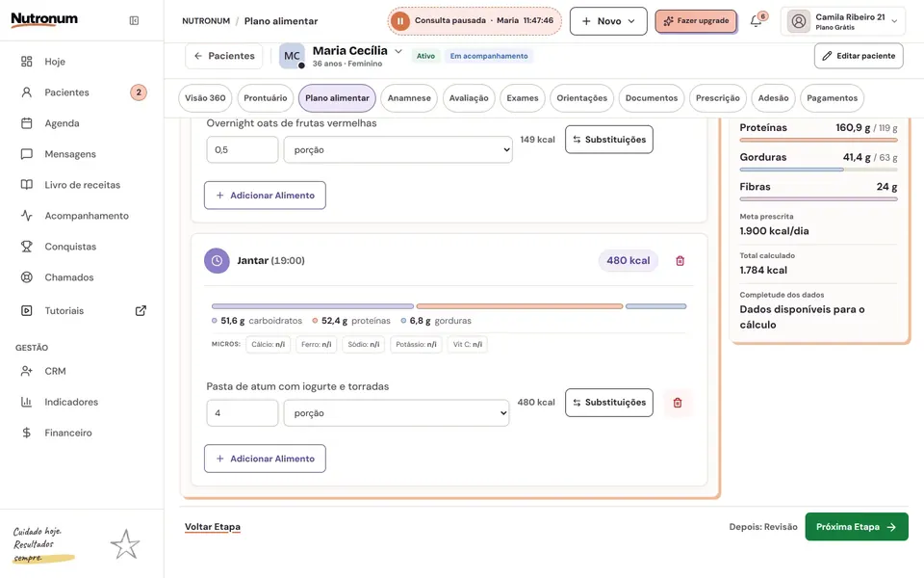Delete the Jantar meal with trash icon
This screenshot has width=924, height=578.
680,261
